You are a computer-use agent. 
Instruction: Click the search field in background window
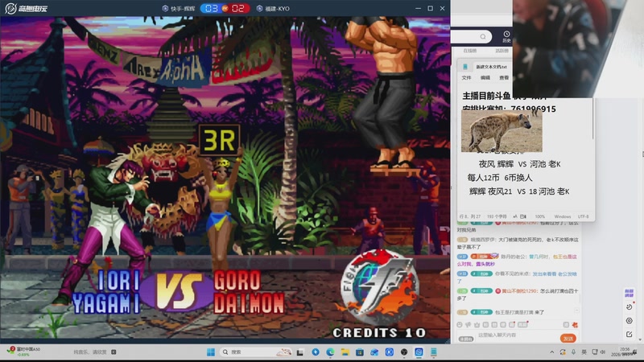[x=471, y=37]
